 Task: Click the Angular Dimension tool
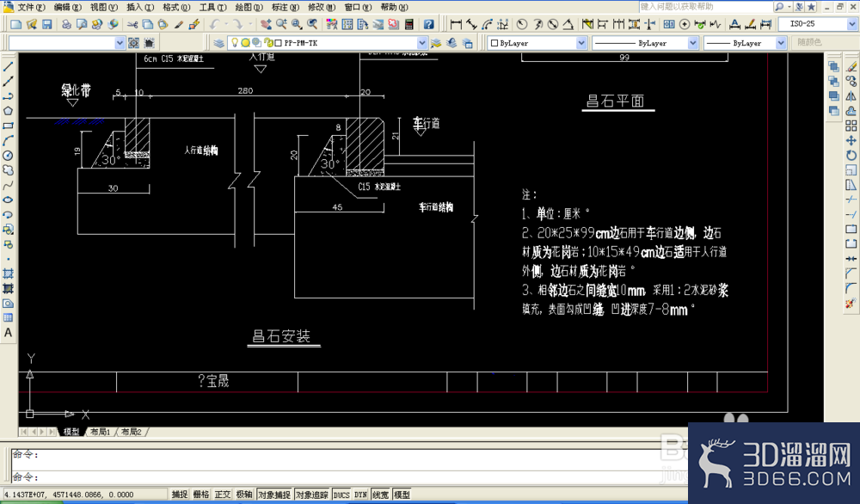pos(568,24)
